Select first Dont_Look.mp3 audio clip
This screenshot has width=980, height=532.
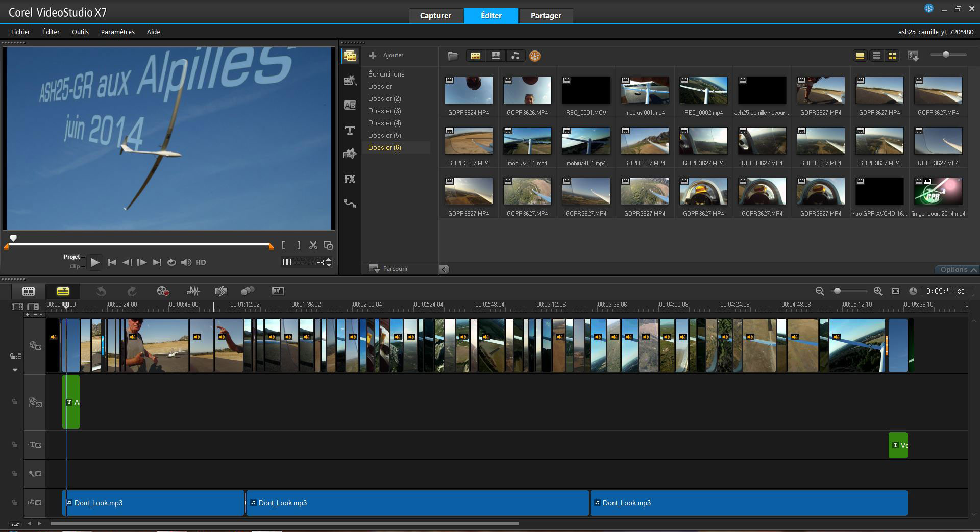[x=153, y=503]
